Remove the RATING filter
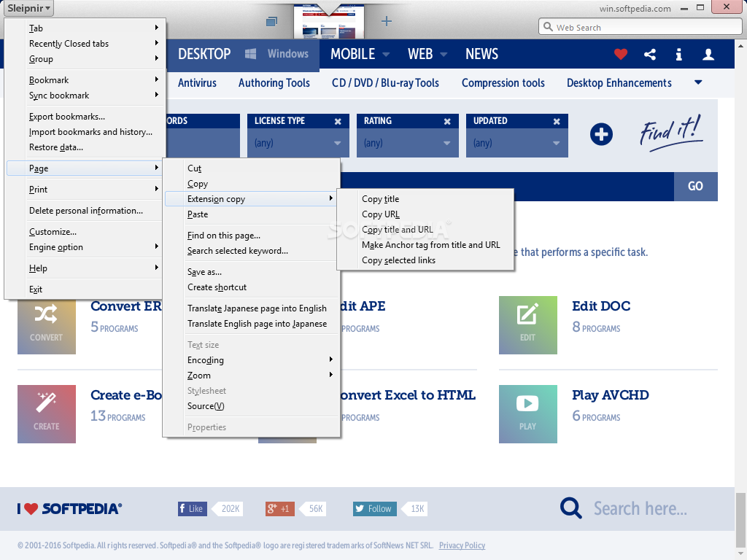Viewport: 747px width, 560px height. (x=447, y=122)
